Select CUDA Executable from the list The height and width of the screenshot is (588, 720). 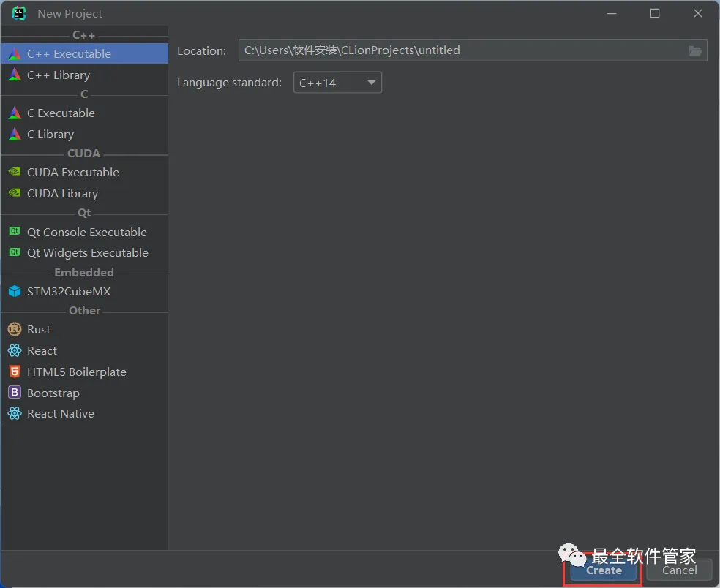[x=84, y=172]
